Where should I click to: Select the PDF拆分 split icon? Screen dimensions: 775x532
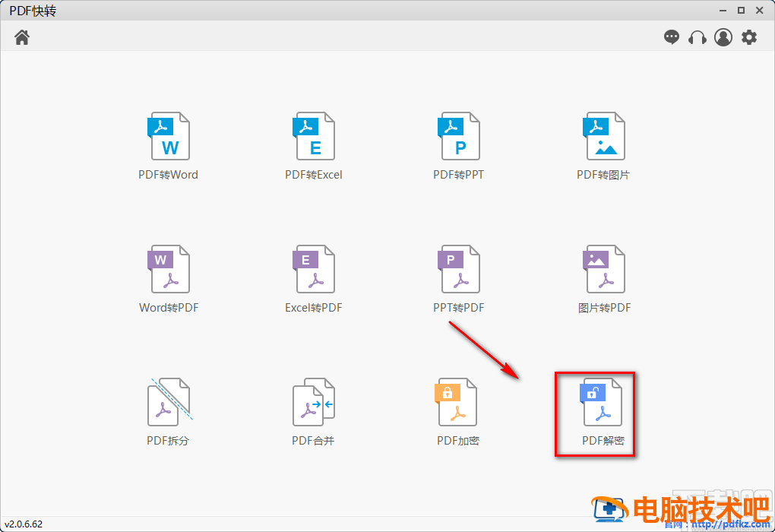click(169, 402)
